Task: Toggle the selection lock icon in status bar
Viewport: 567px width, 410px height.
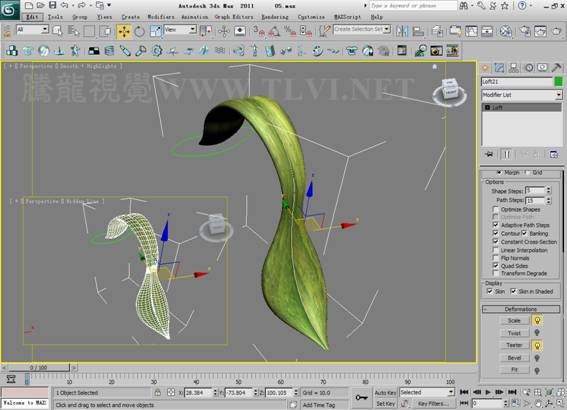Action: click(157, 393)
